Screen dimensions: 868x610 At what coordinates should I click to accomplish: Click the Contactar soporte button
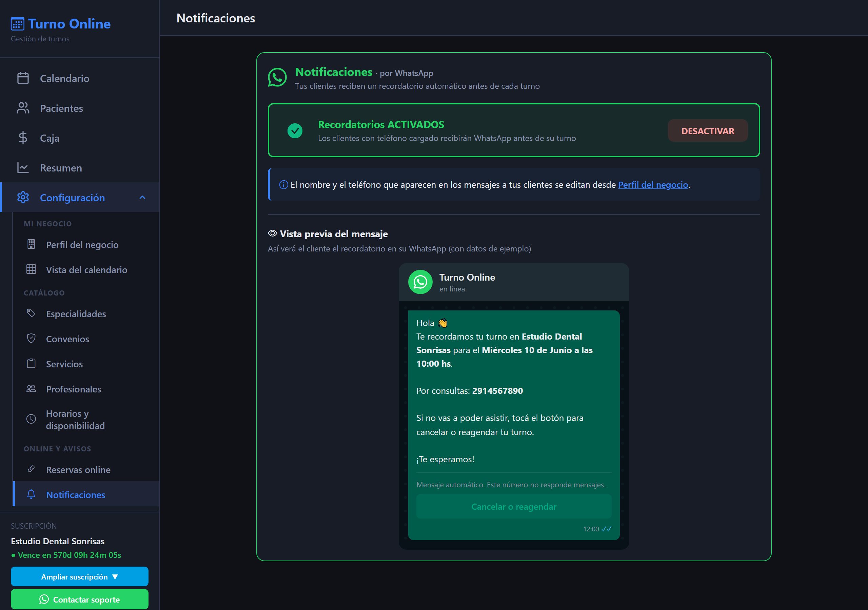click(80, 599)
